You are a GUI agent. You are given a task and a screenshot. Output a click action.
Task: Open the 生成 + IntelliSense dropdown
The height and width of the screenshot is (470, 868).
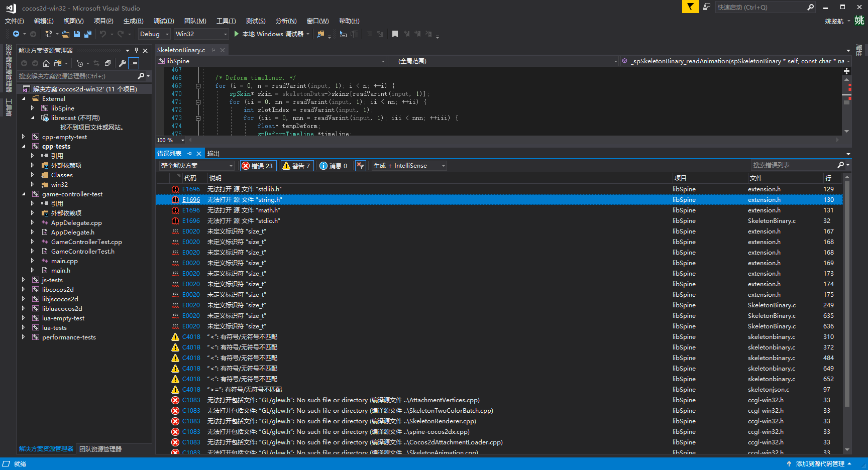[409, 166]
